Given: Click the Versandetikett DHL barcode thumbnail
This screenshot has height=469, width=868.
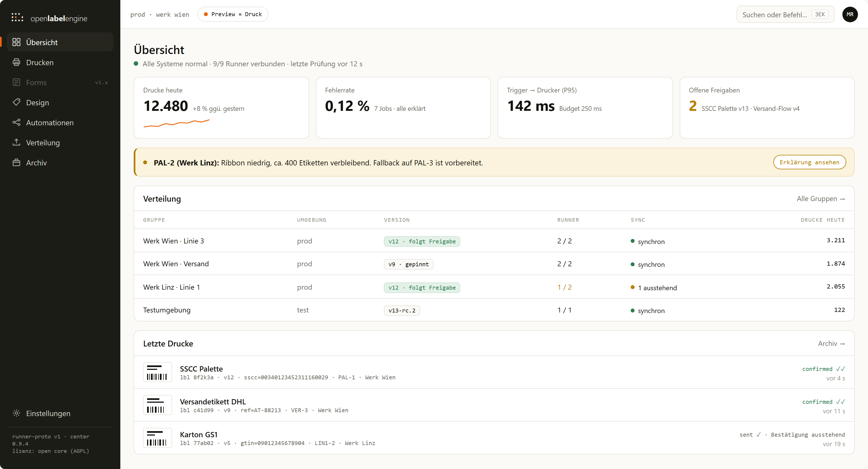Looking at the screenshot, I should point(157,405).
